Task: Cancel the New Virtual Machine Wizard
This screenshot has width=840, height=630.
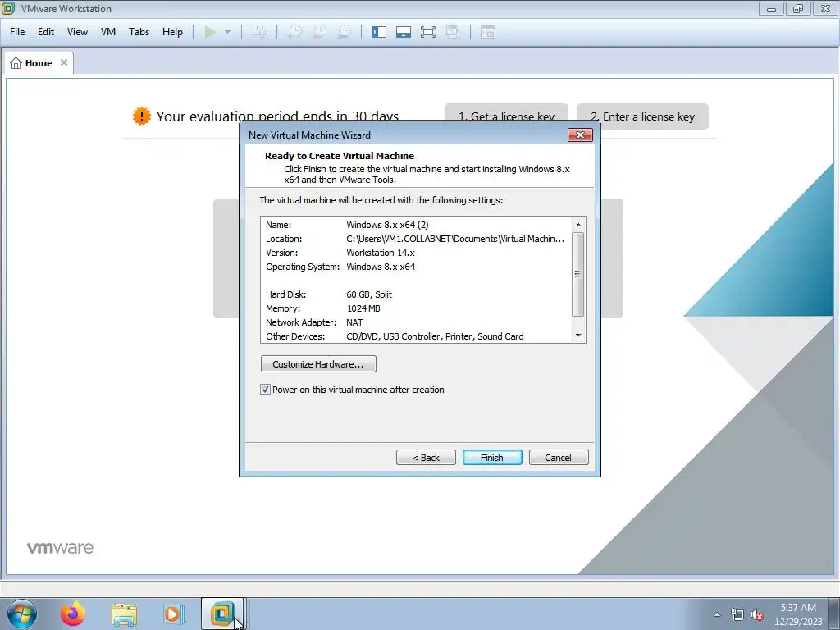Action: click(558, 458)
